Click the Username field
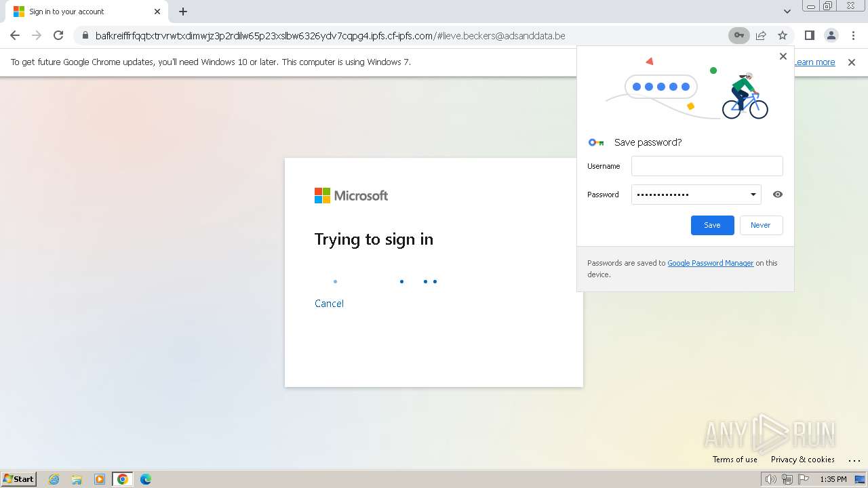868x488 pixels. point(707,166)
